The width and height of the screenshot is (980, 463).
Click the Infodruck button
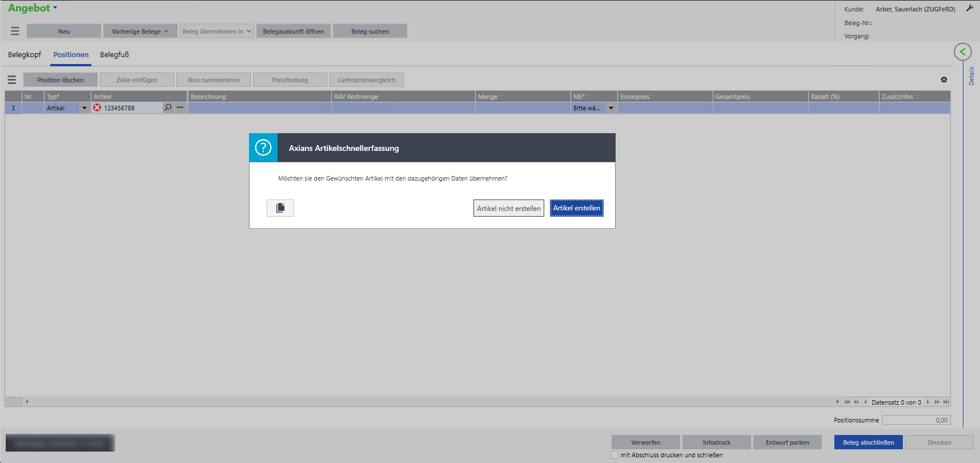pyautogui.click(x=717, y=442)
